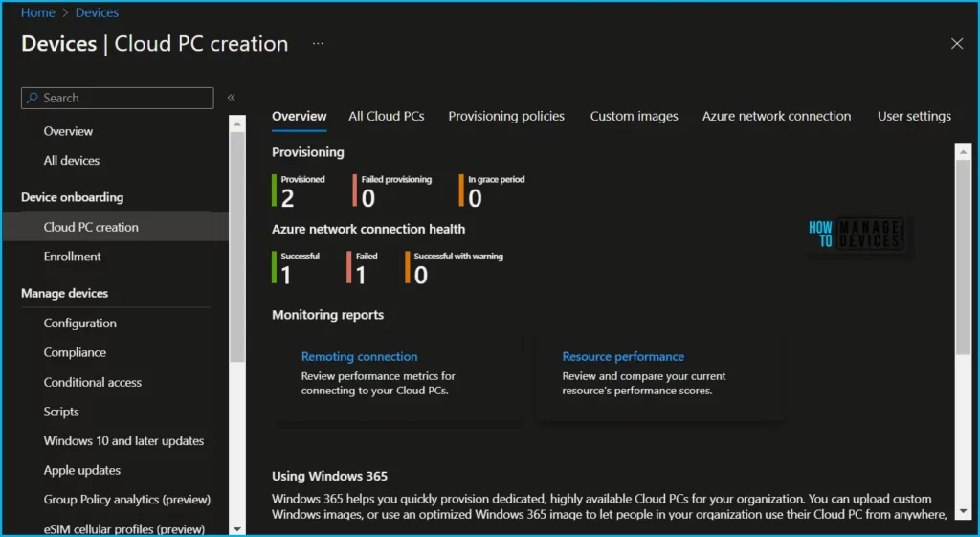Screen dimensions: 980x537
Task: Open the All Cloud PCs tab
Action: coord(387,116)
